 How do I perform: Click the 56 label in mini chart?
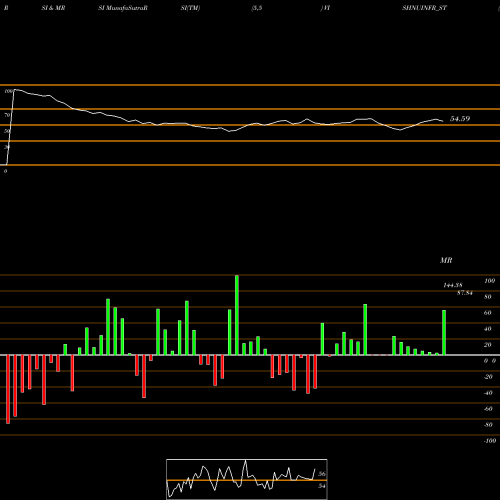[322, 474]
